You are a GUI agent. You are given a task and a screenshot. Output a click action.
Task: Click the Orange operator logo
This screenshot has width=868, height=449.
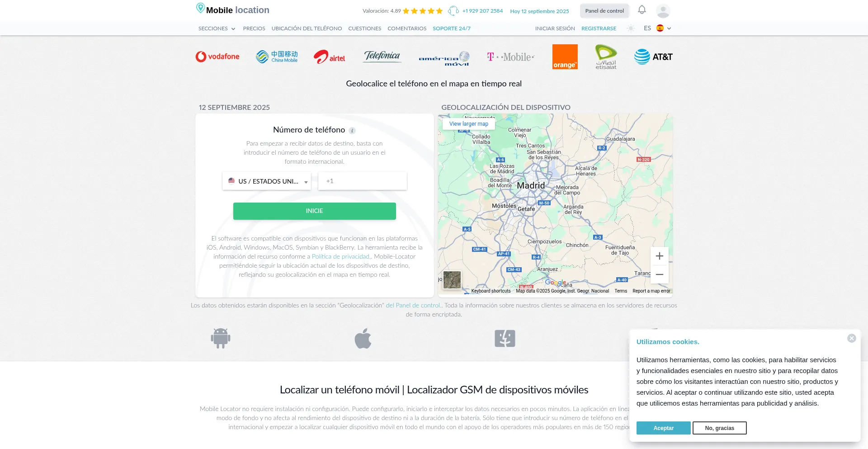[565, 57]
